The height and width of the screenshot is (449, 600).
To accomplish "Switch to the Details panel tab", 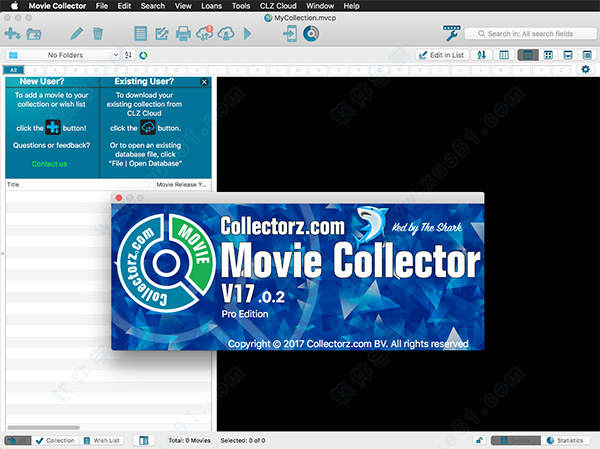I will click(x=515, y=441).
